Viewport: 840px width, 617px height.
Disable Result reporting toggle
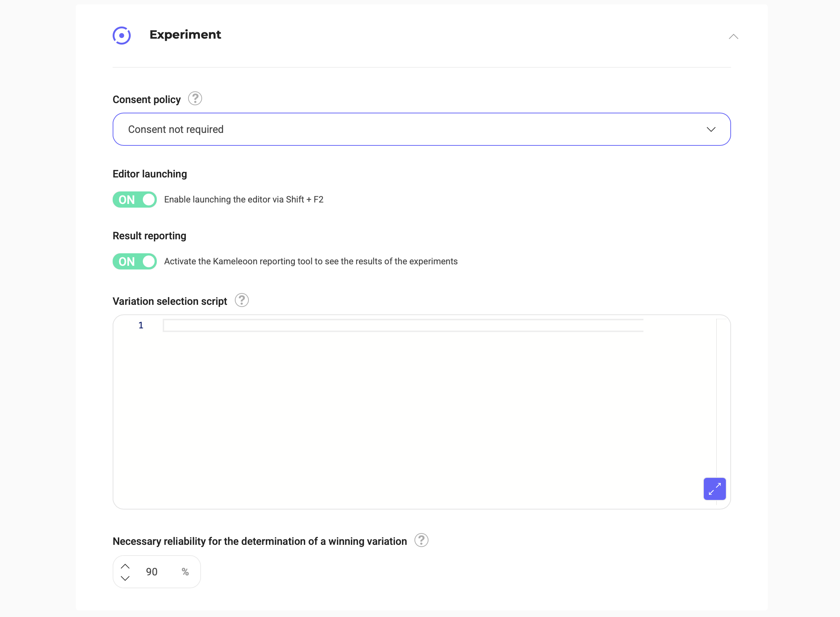pos(135,261)
